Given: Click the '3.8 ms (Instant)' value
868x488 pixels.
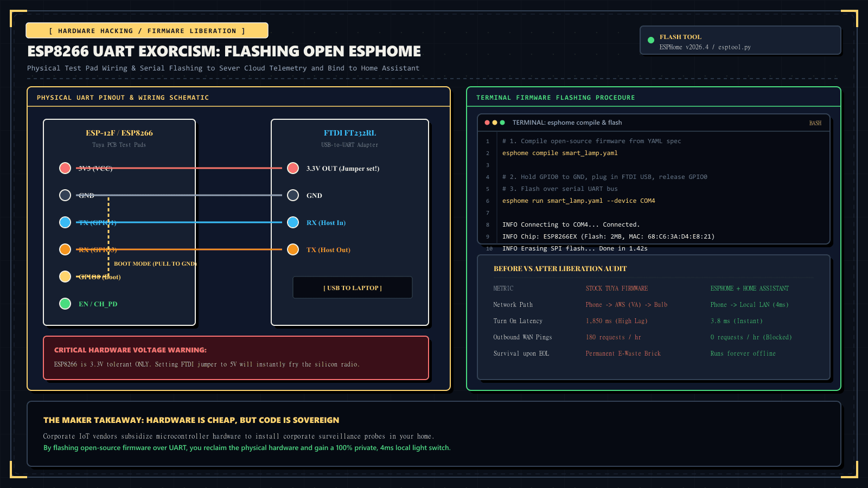Looking at the screenshot, I should click(x=737, y=321).
